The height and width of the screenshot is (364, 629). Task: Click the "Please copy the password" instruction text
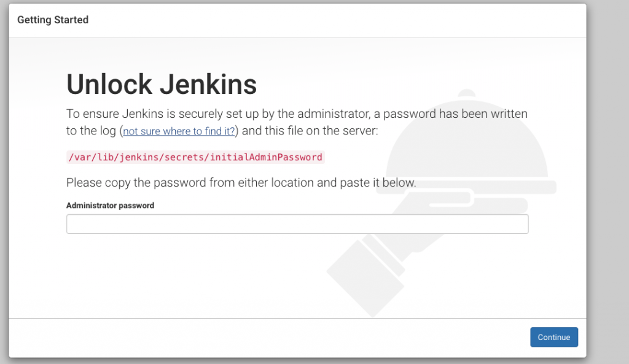(241, 183)
